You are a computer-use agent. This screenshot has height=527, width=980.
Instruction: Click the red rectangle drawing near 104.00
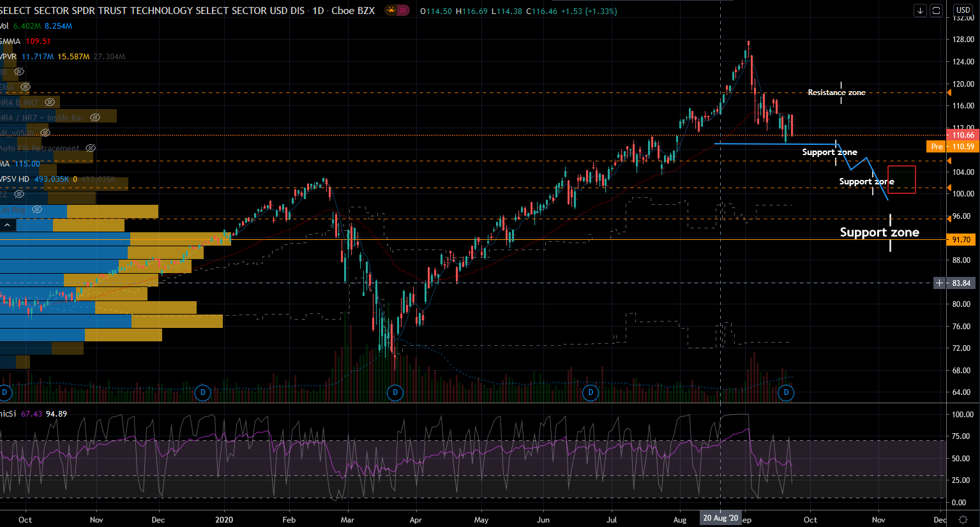(x=901, y=179)
